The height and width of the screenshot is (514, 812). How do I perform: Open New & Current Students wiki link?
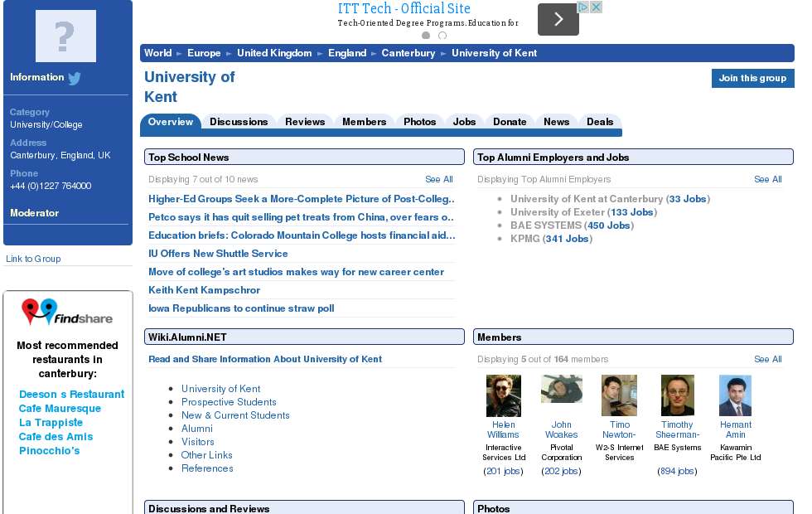(x=235, y=415)
